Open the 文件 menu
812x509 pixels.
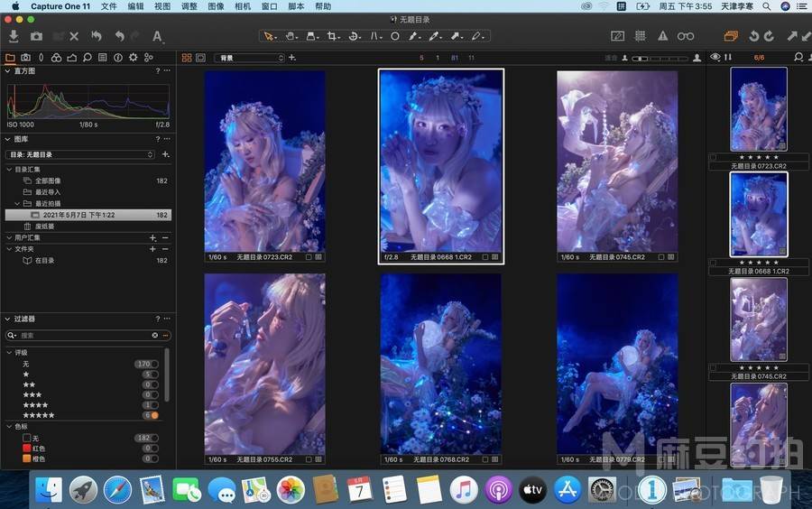point(108,6)
